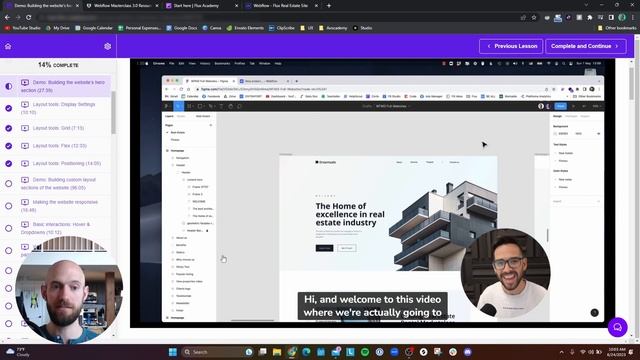
Task: Mark custom layout sections demo complete
Action: tap(9, 184)
